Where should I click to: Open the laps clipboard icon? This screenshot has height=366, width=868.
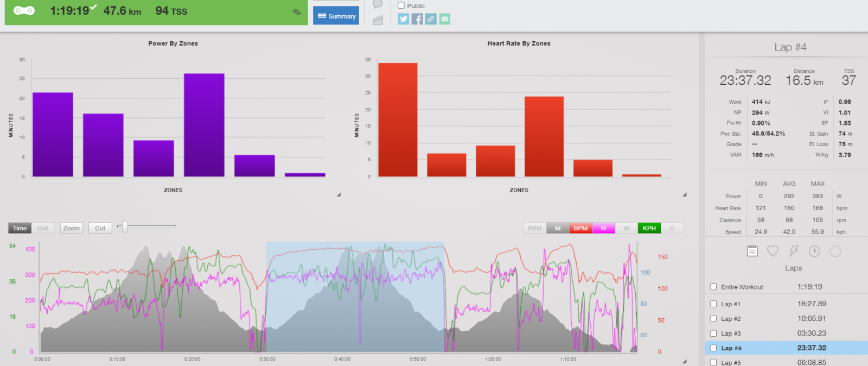point(752,251)
